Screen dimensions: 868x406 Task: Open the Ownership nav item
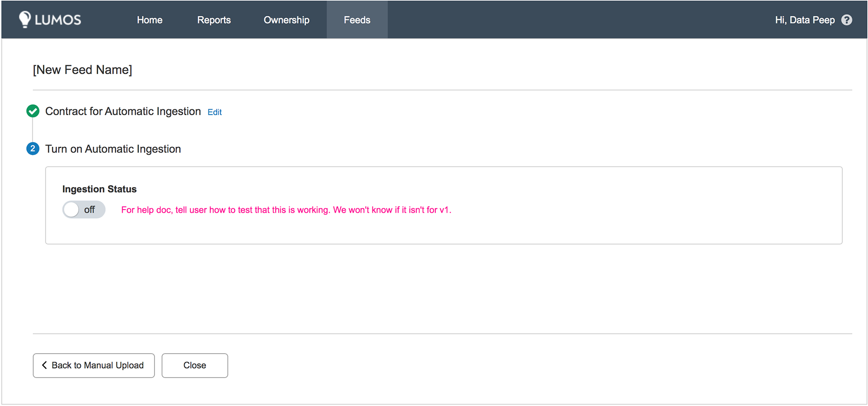pyautogui.click(x=287, y=20)
